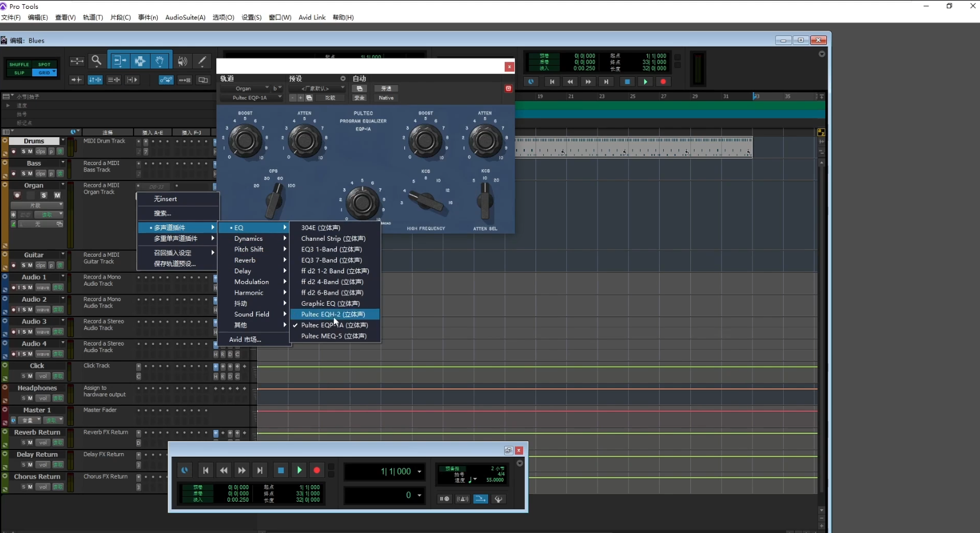Click online sync icon in Transport window
This screenshot has height=533, width=980.
tap(184, 470)
